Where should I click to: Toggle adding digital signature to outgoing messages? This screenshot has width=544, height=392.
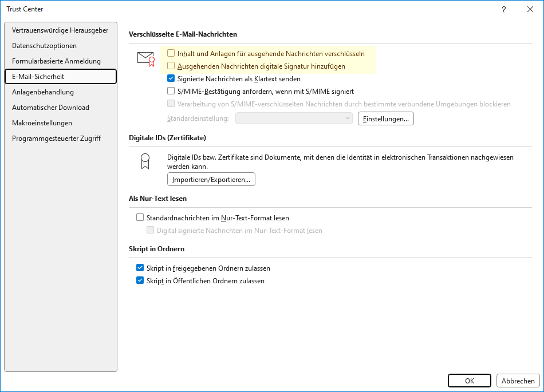171,66
